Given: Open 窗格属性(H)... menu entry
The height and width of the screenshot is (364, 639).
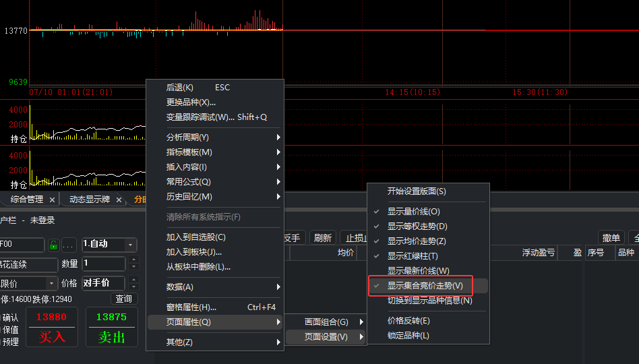Looking at the screenshot, I should (215, 307).
